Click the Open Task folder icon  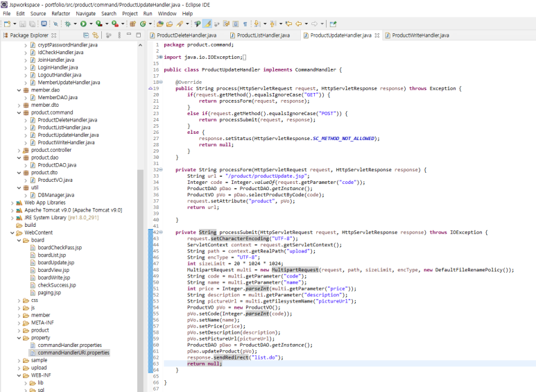coord(170,24)
